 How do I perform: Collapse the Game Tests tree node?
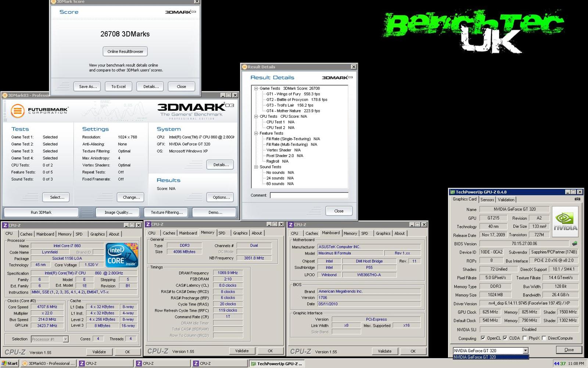coord(256,88)
